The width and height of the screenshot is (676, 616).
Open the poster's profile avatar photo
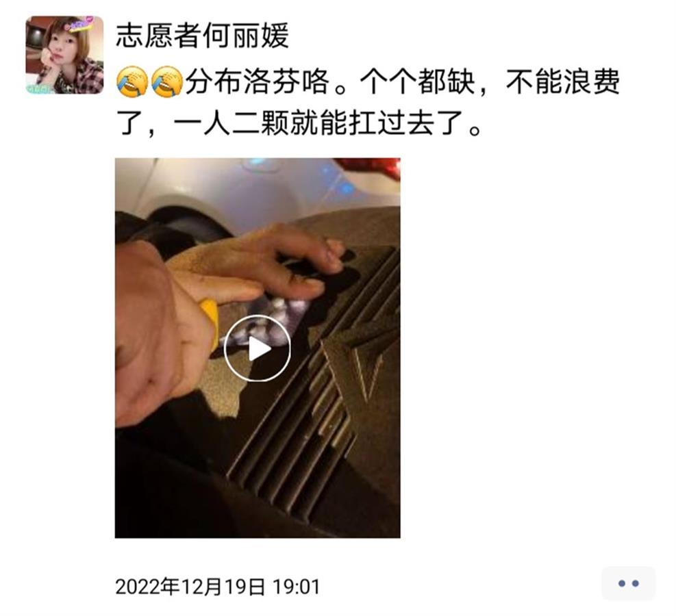pos(64,55)
